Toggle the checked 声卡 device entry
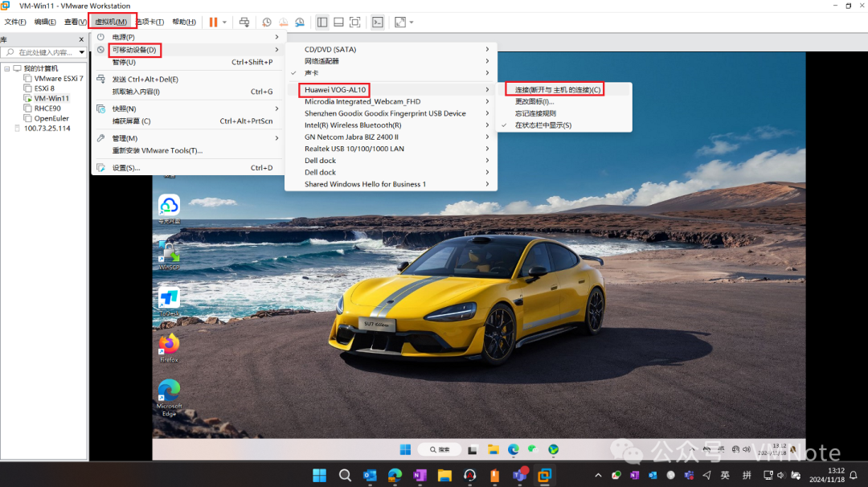868x487 pixels. pyautogui.click(x=391, y=73)
